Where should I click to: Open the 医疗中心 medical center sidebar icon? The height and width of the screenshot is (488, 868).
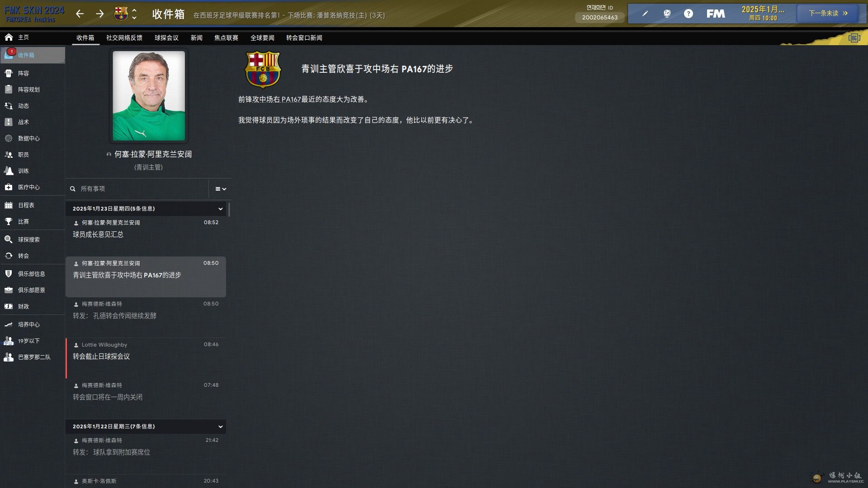pos(9,187)
